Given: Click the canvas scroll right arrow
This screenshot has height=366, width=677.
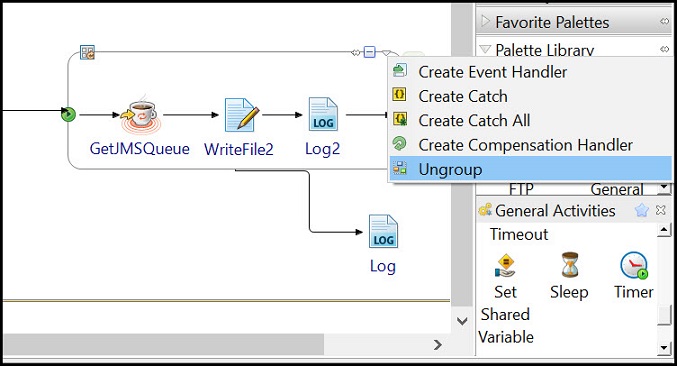Looking at the screenshot, I should tap(438, 344).
